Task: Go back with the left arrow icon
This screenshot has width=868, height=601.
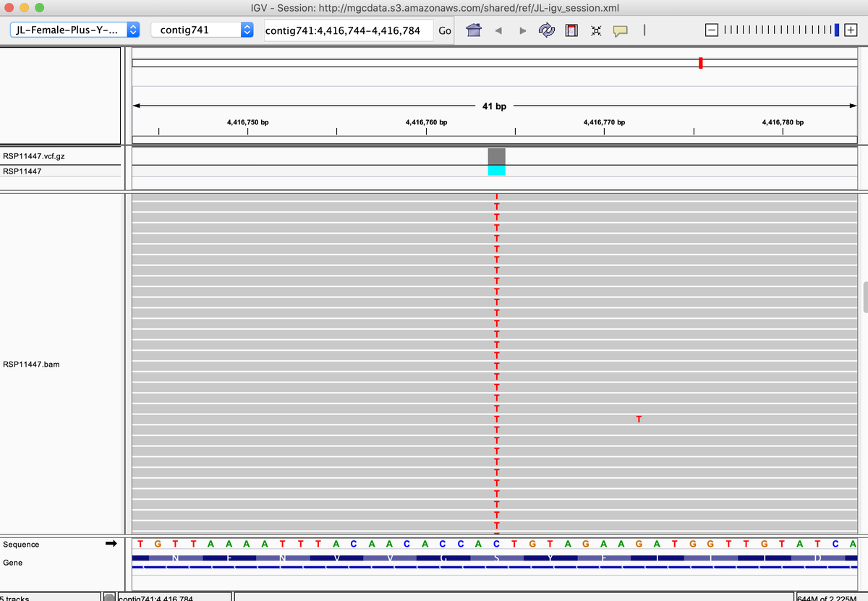Action: click(x=498, y=31)
